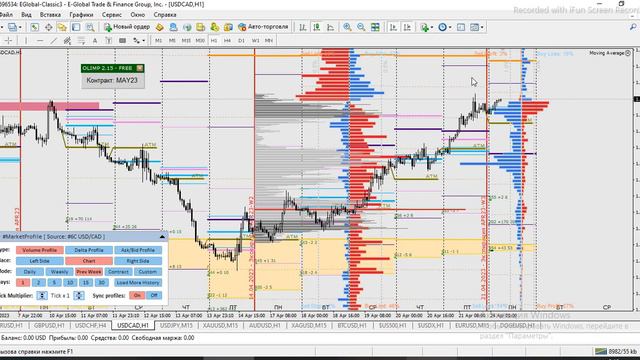Switch chart to M5 timeframe
The height and width of the screenshot is (360, 640).
172,40
